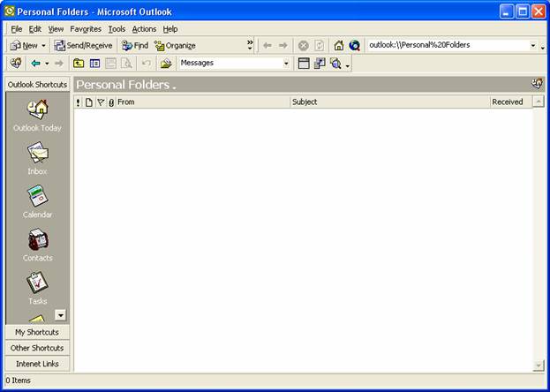
Task: Sort by the Flag Status column header
Action: pos(101,102)
